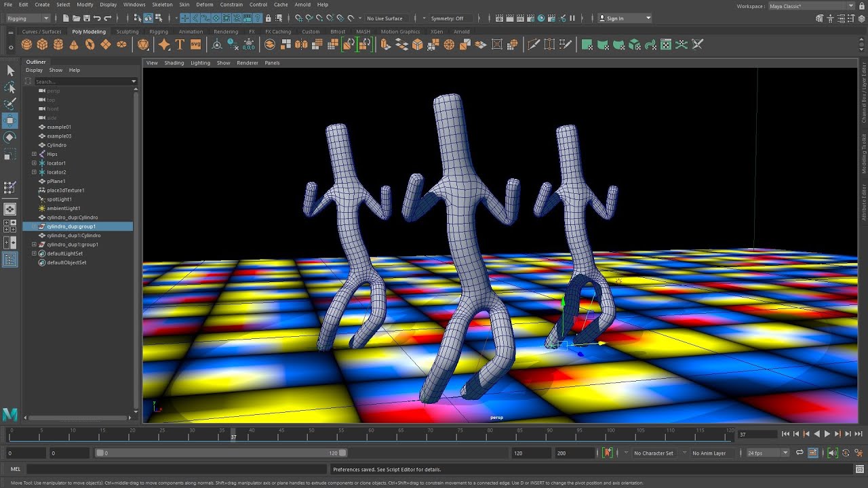Toggle playback looping mode

[x=800, y=453]
